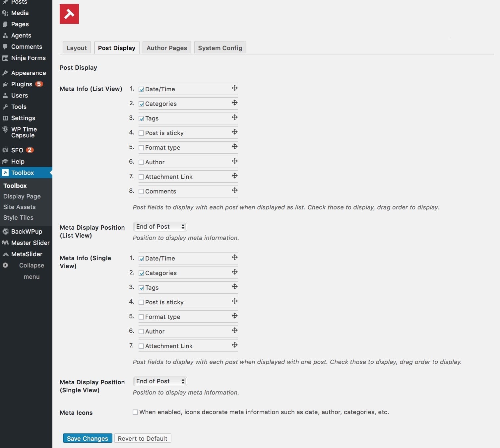
Task: Uncheck Tags in Single View meta info
Action: 141,288
